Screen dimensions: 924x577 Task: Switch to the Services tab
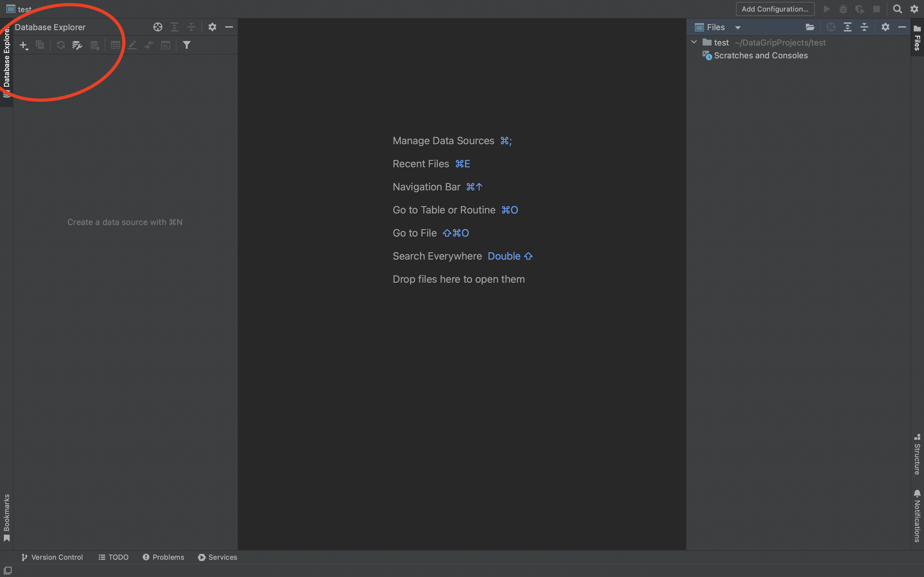point(217,557)
